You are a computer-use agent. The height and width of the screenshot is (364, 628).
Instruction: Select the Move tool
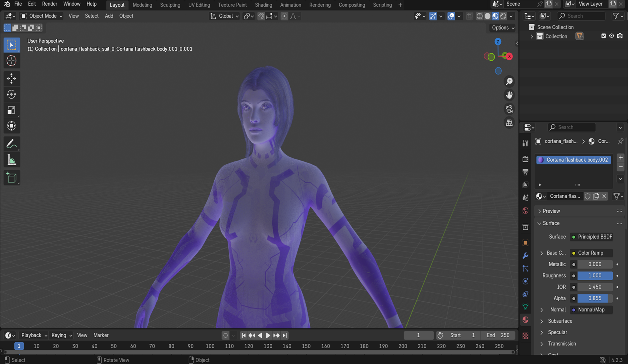(x=12, y=78)
